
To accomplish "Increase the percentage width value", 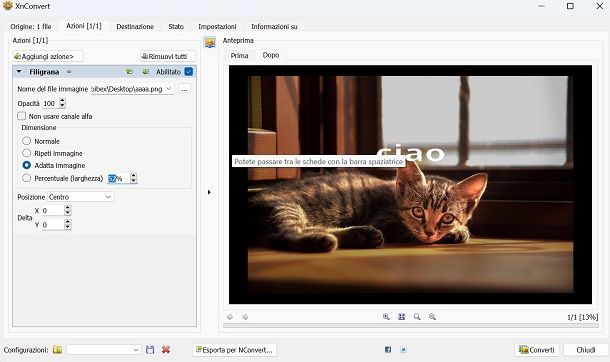I will [x=133, y=176].
